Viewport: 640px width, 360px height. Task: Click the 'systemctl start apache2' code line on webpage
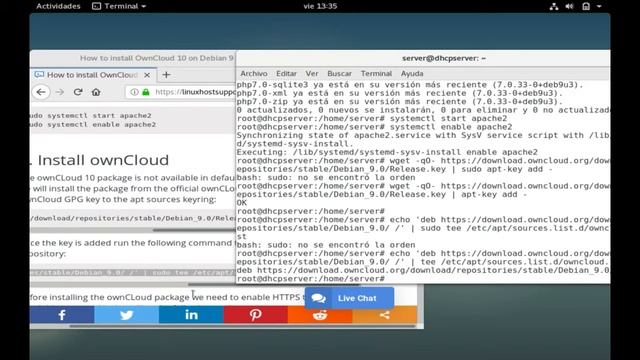click(x=91, y=116)
